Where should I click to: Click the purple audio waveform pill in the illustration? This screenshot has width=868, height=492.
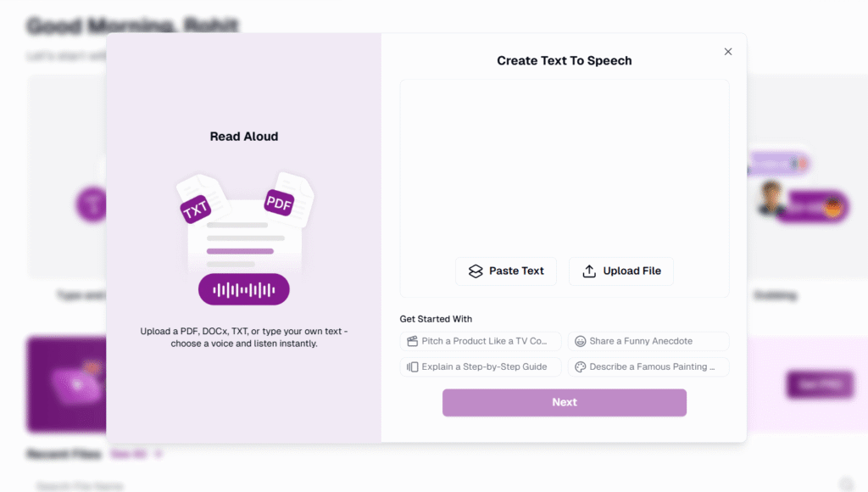(x=244, y=289)
